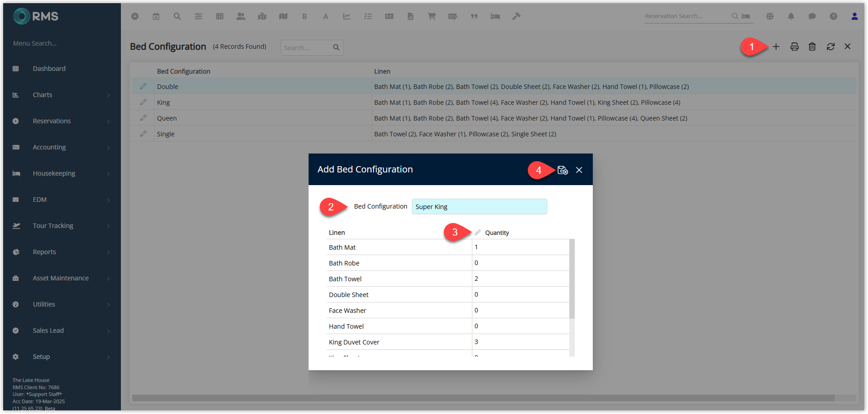Image resolution: width=868 pixels, height=414 pixels.
Task: Open the grid table icon in toolbar
Action: point(220,16)
